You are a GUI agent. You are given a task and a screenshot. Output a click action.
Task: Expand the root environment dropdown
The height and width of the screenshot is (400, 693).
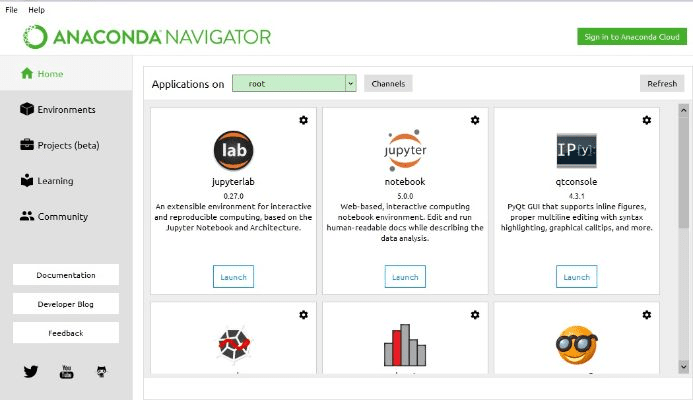351,84
